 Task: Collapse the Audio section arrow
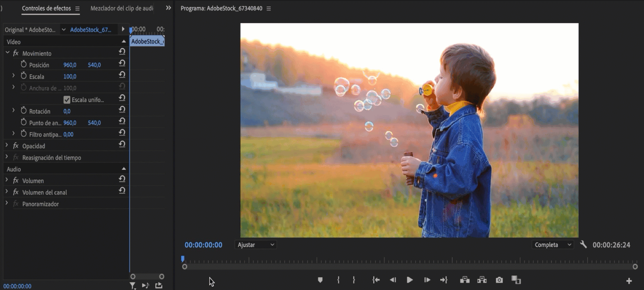tap(124, 169)
